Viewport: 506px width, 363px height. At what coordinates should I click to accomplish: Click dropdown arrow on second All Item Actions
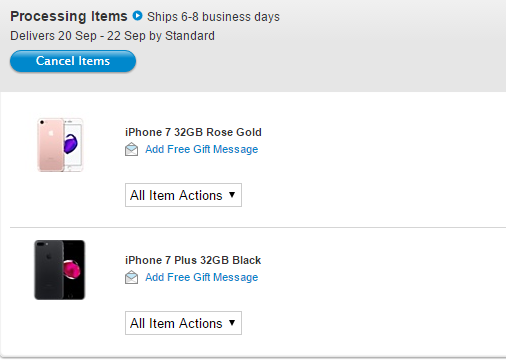pos(232,323)
